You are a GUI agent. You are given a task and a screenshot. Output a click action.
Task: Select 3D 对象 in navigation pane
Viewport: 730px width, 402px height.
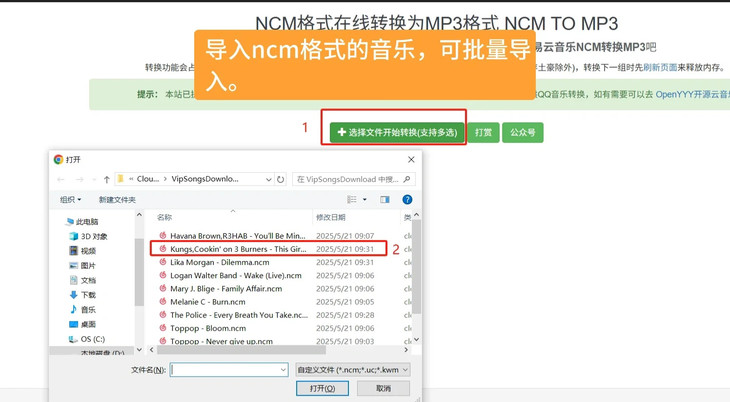point(88,236)
